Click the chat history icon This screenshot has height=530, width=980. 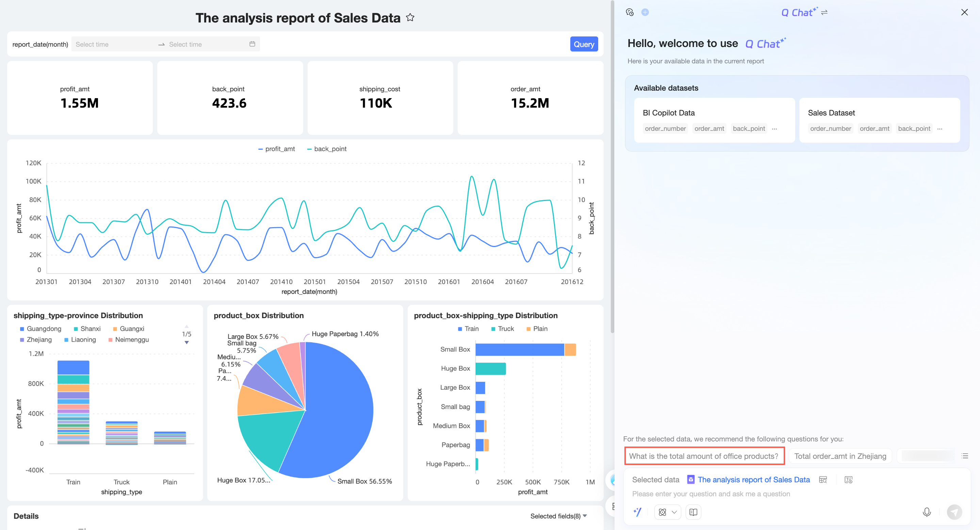click(x=630, y=12)
